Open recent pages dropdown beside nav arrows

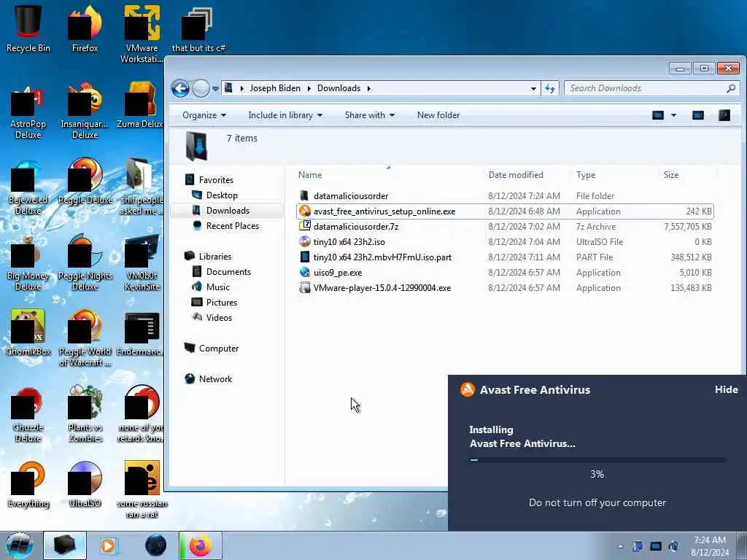pos(215,88)
